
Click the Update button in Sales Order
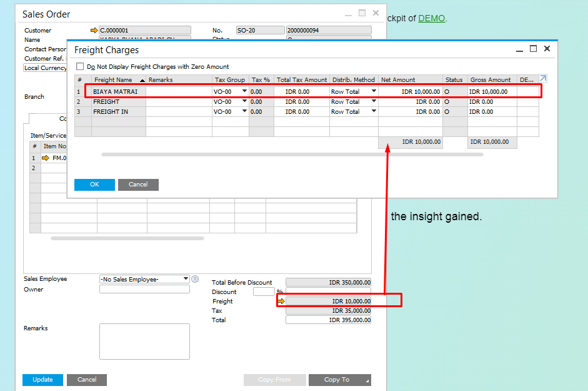pos(42,380)
